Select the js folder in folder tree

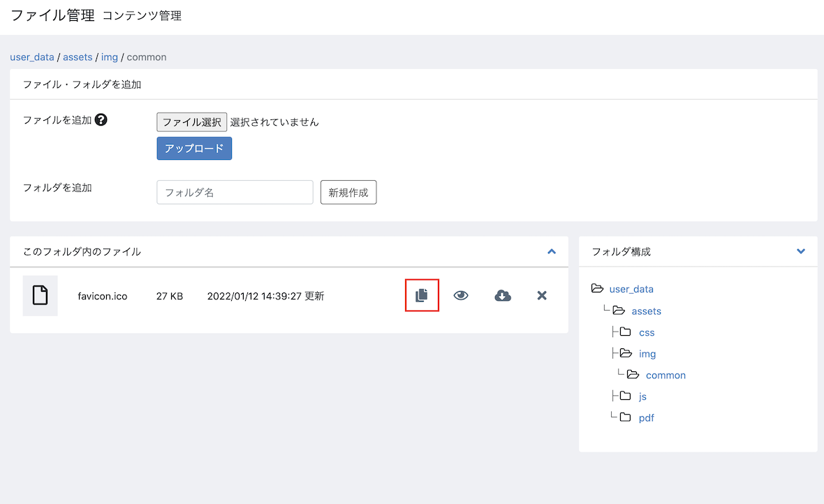[642, 396]
